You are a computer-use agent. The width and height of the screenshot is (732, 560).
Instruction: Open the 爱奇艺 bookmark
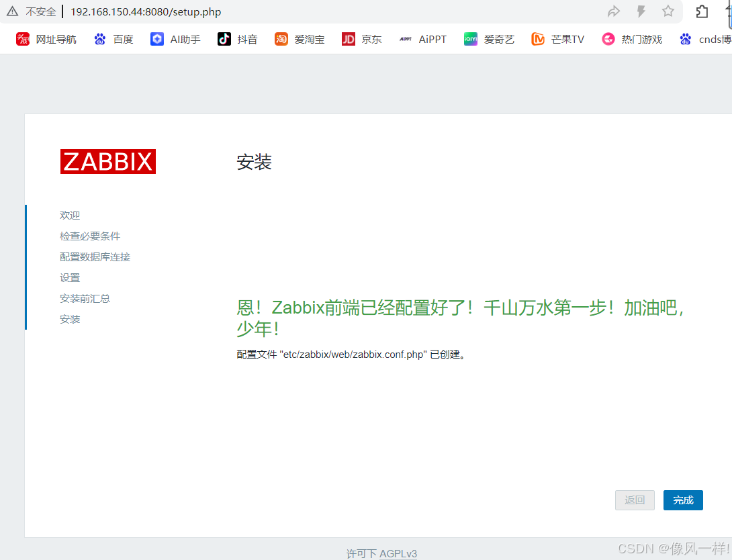(489, 39)
